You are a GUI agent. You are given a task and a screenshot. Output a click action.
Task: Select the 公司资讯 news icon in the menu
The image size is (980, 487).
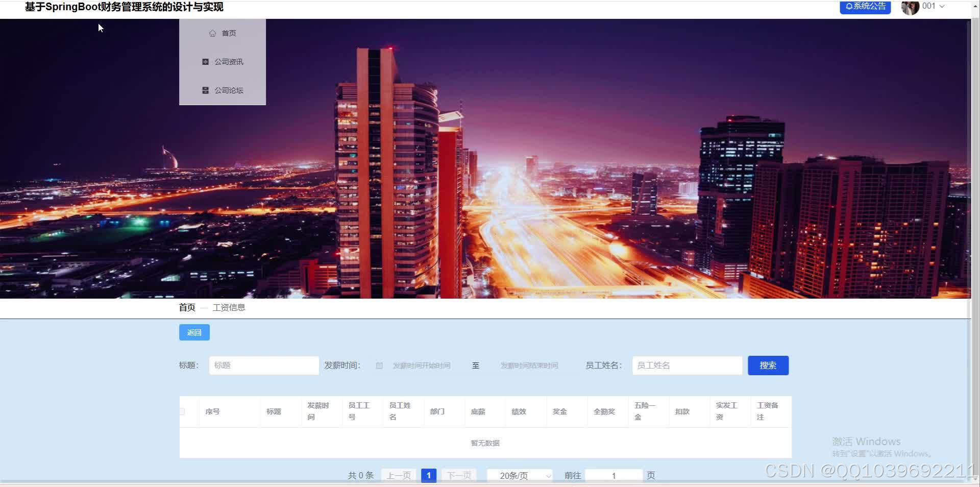click(x=206, y=61)
